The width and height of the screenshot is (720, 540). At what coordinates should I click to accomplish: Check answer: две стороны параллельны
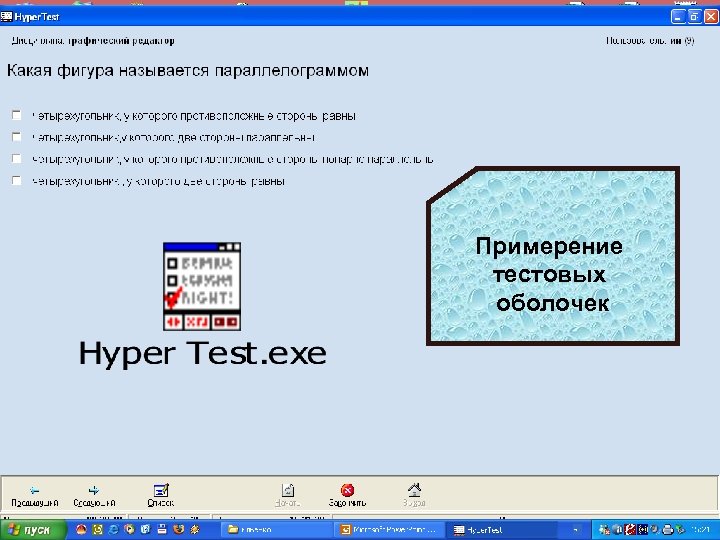17,136
